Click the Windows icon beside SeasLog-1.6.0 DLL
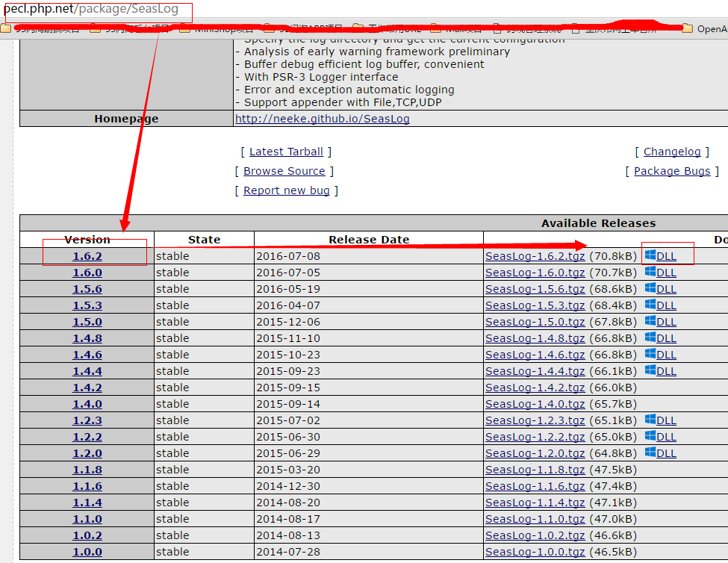Screen dimensions: 728x563 [x=650, y=272]
